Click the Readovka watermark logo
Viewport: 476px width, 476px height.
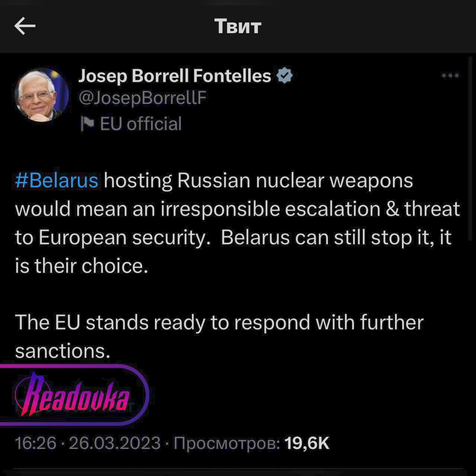pos(73,395)
